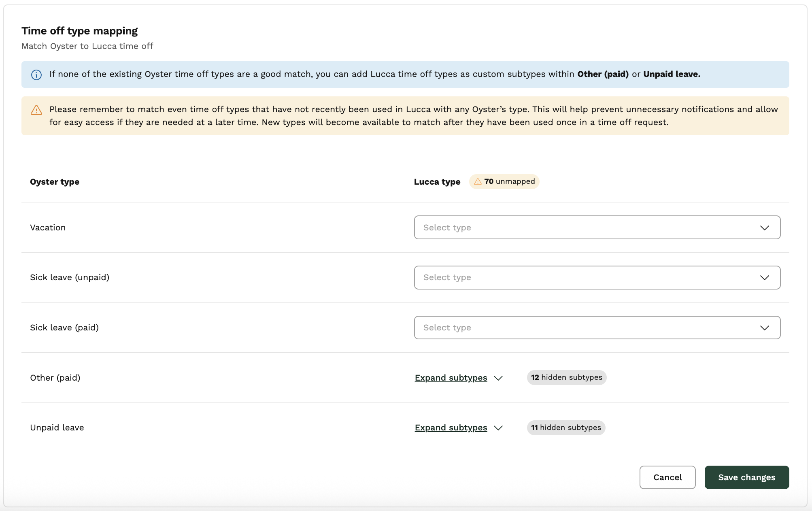Open the Sick leave (unpaid) type dropdown

597,278
